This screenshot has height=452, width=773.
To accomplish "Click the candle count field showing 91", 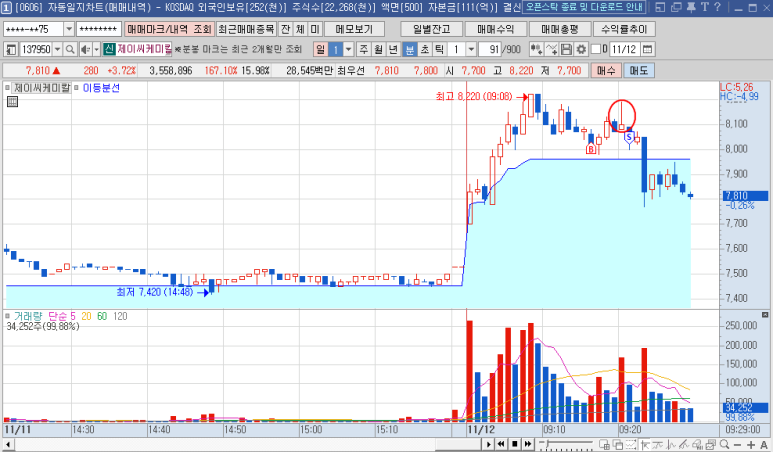I will click(x=490, y=49).
